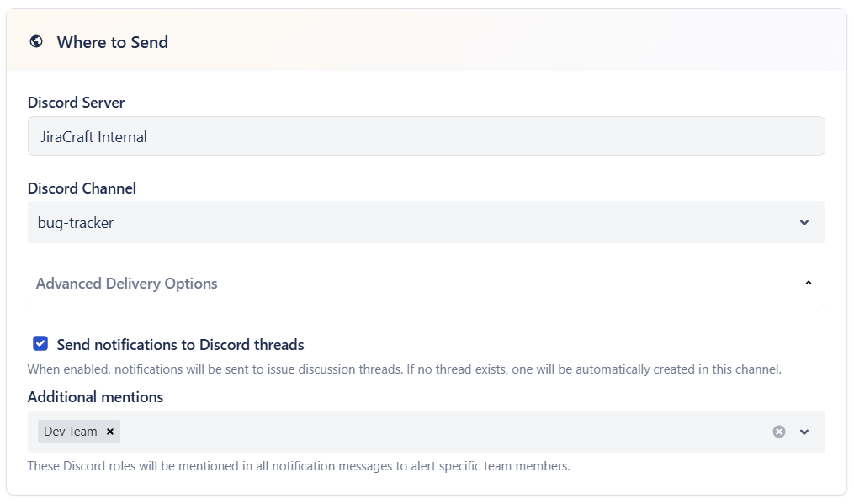Open the Additional mentions role selector
The width and height of the screenshot is (854, 504).
tap(421, 432)
